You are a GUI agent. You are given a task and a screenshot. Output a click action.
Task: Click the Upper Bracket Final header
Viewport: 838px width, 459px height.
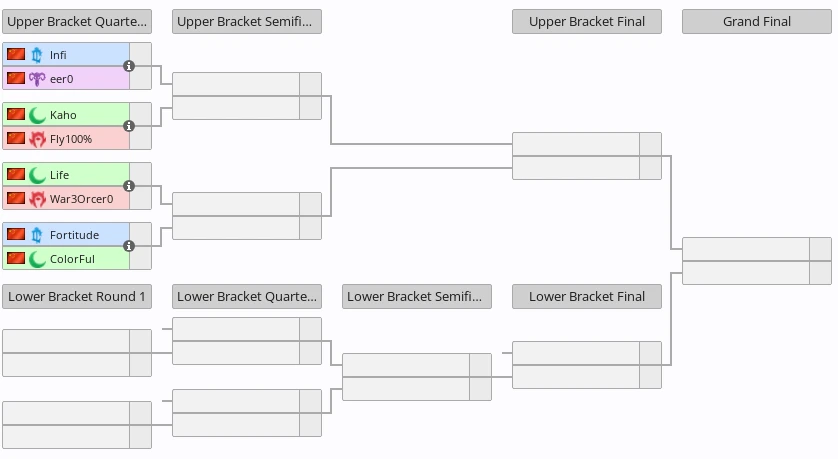point(586,21)
